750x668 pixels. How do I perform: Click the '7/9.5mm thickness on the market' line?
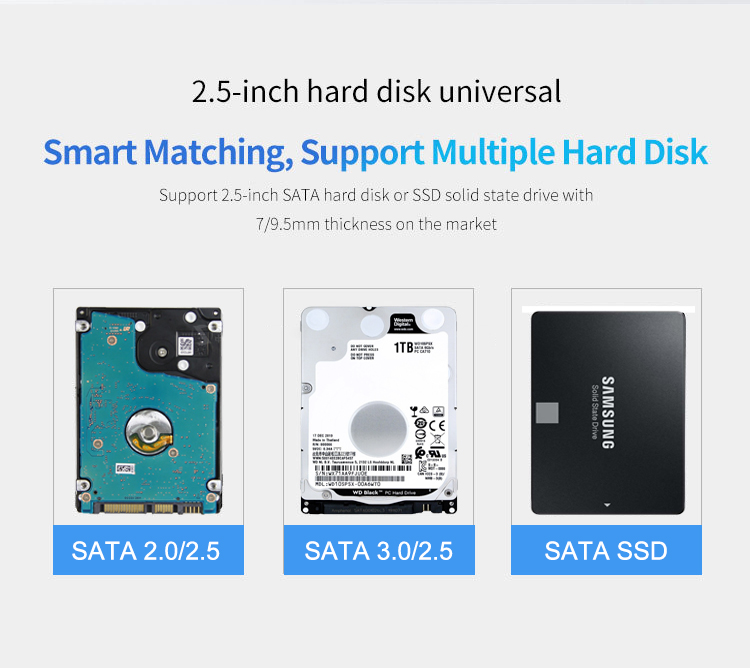[x=376, y=224]
